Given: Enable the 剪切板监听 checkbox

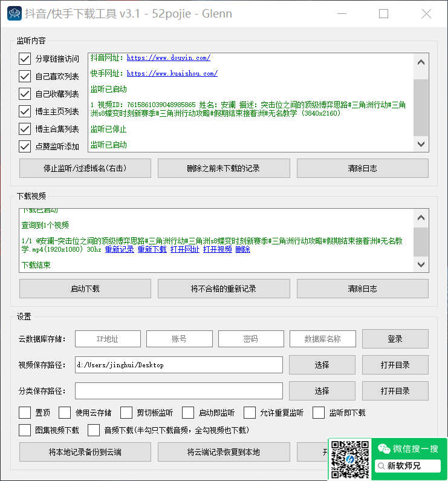Looking at the screenshot, I should [126, 413].
